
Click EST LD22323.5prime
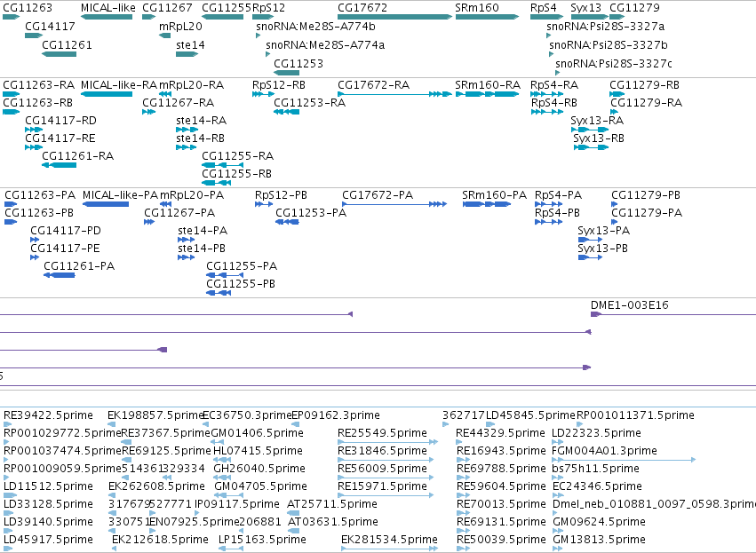tap(596, 433)
